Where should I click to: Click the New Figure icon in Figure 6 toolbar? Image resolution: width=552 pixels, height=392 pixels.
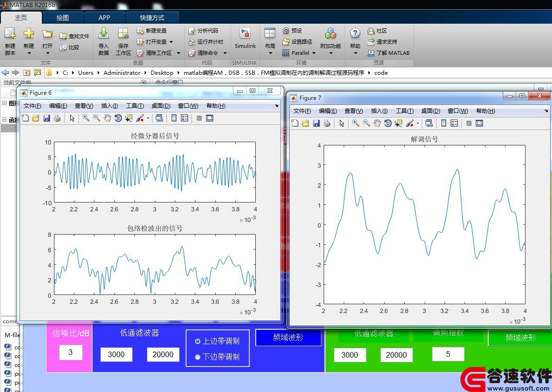coord(25,118)
